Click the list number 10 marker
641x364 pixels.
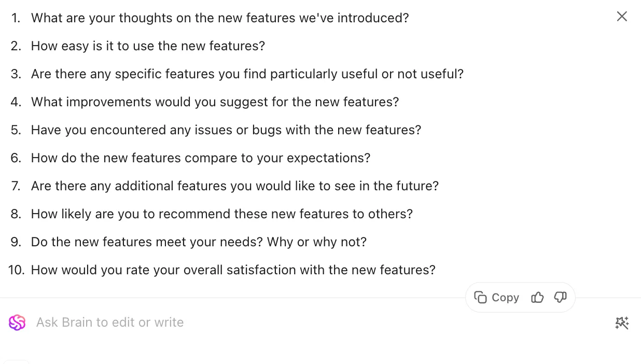click(x=17, y=270)
